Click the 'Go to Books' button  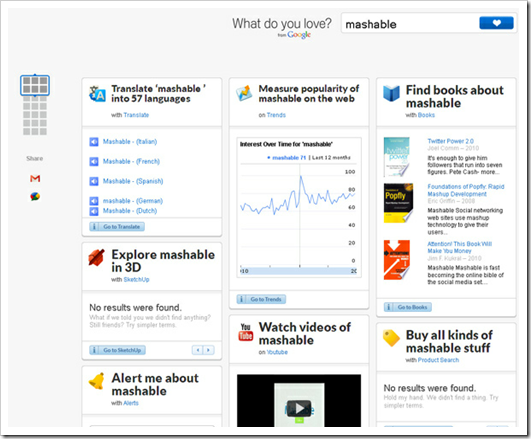point(407,307)
